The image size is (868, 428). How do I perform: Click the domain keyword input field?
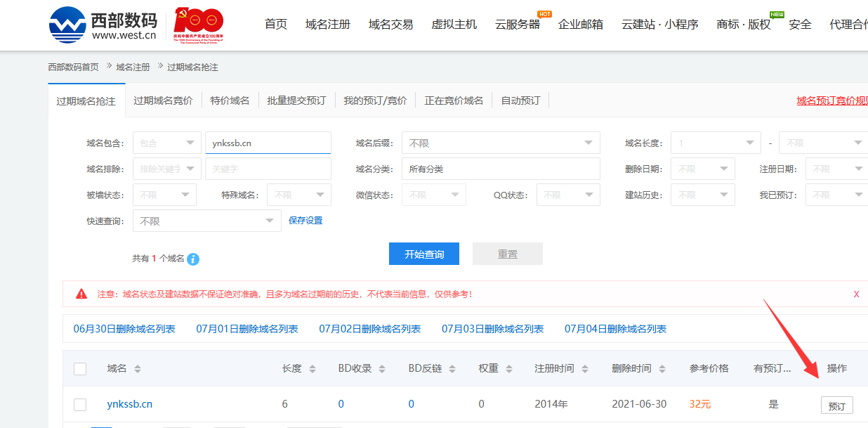point(268,143)
